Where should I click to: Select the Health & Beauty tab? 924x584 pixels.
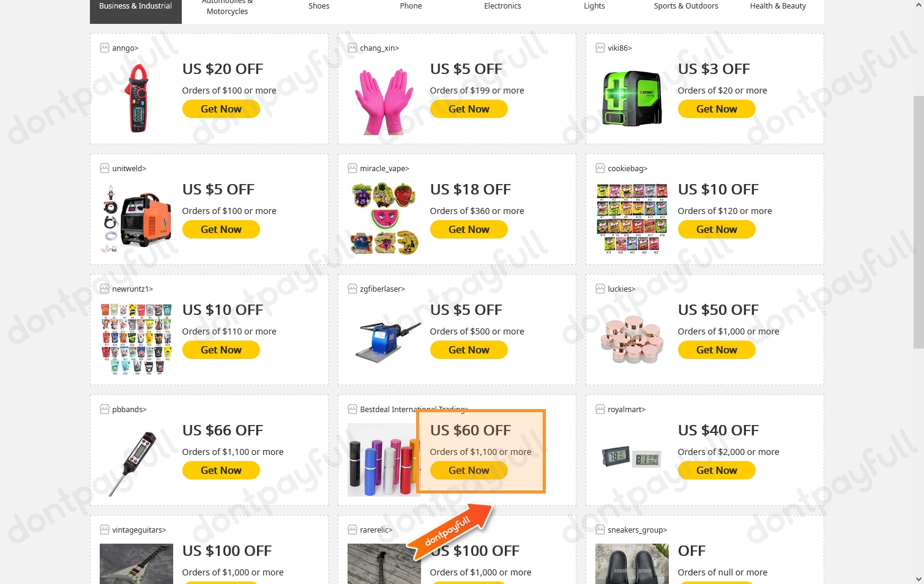point(778,6)
